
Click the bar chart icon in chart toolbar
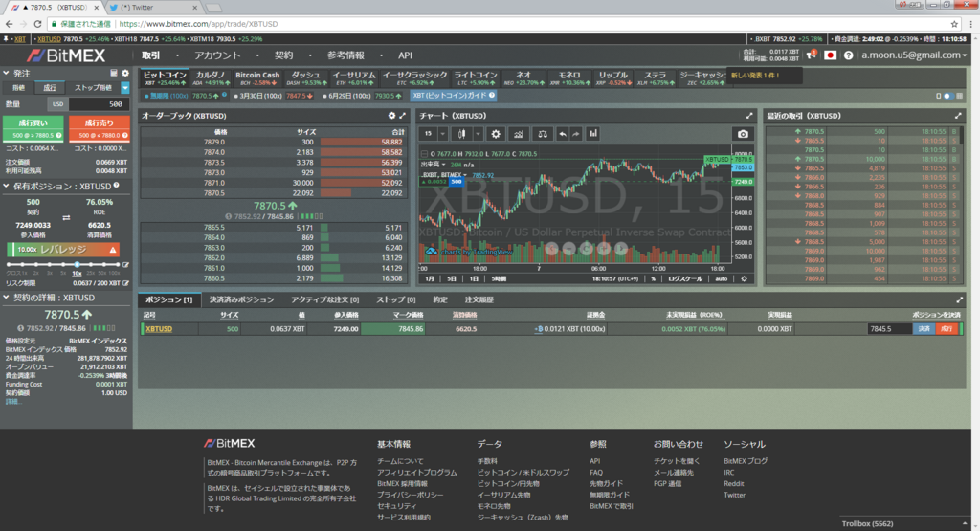point(593,134)
